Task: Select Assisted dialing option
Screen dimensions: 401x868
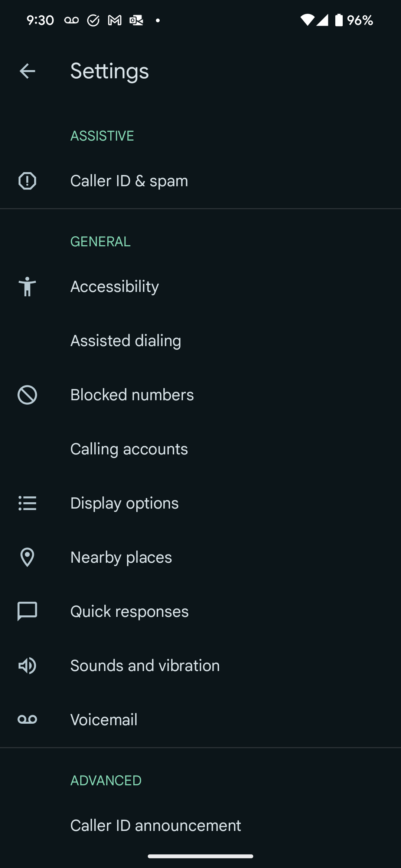Action: click(200, 341)
